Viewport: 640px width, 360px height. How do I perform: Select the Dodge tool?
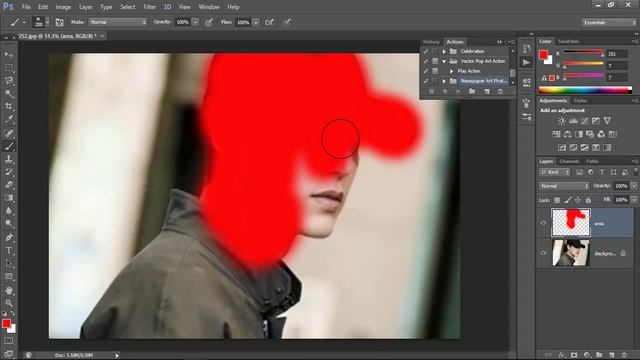pos(9,224)
